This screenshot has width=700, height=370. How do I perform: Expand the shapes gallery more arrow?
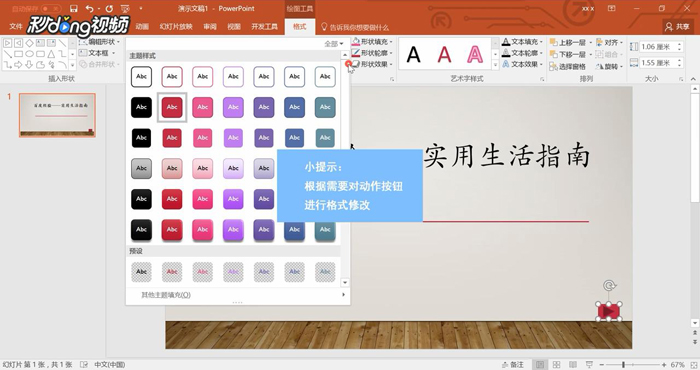coord(72,65)
